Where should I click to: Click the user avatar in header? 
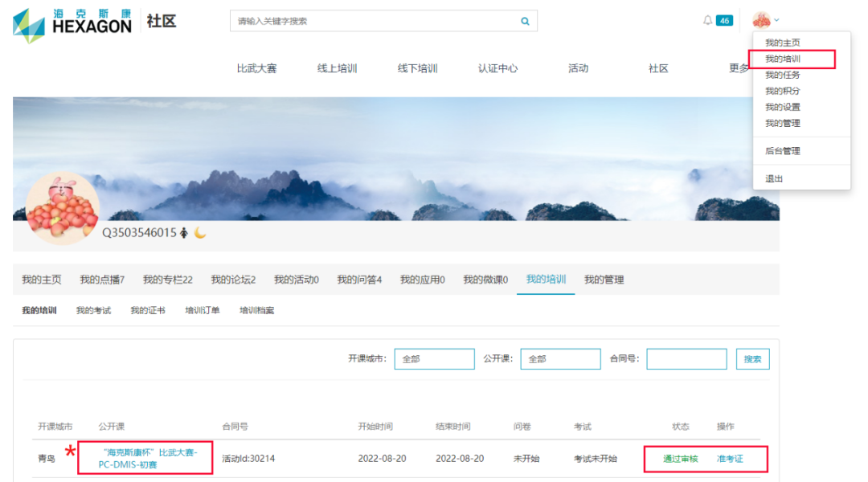(761, 20)
